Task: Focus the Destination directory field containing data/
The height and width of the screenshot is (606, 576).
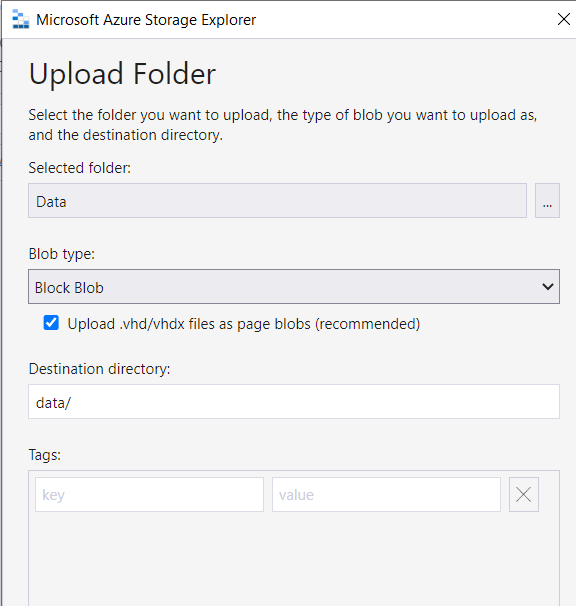Action: (x=294, y=402)
